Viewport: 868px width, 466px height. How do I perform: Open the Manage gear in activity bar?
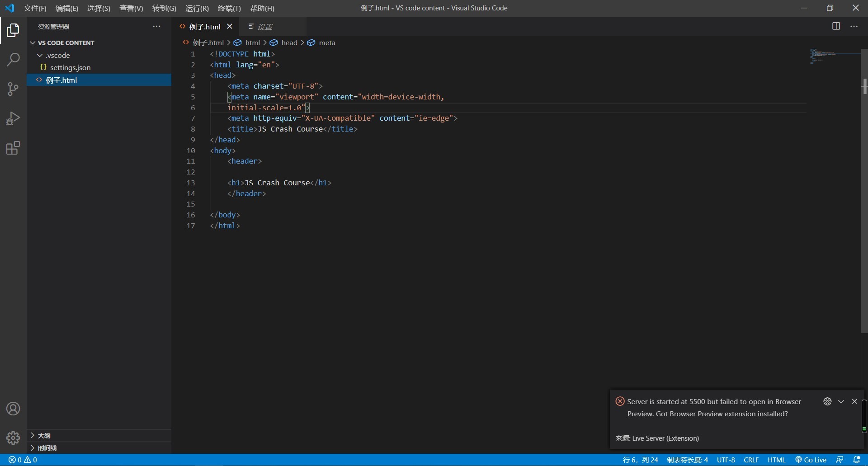click(13, 438)
